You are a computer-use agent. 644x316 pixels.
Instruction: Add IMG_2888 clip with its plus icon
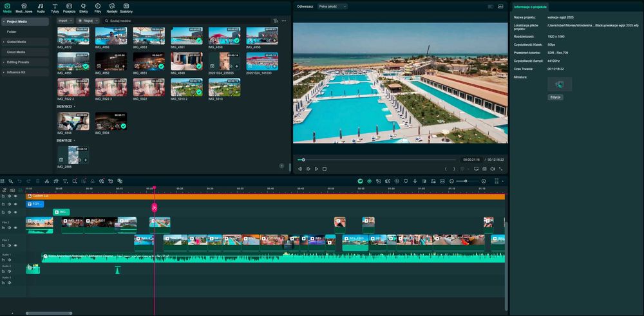86,160
